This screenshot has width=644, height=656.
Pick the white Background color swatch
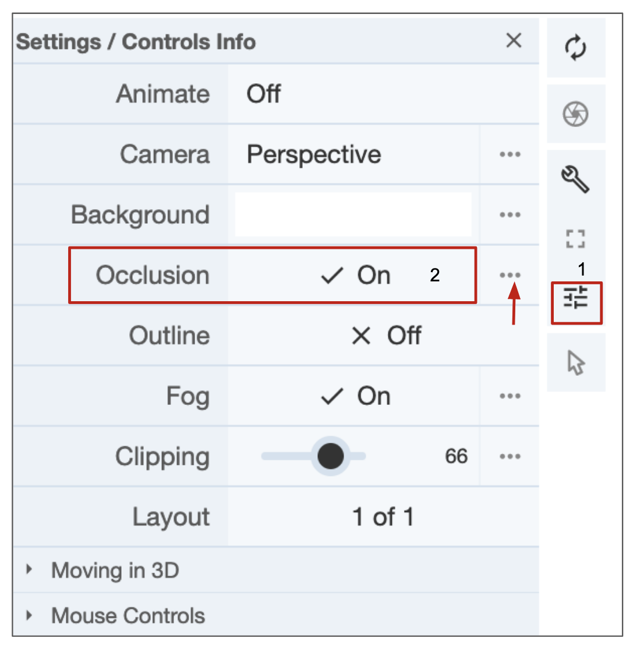353,215
